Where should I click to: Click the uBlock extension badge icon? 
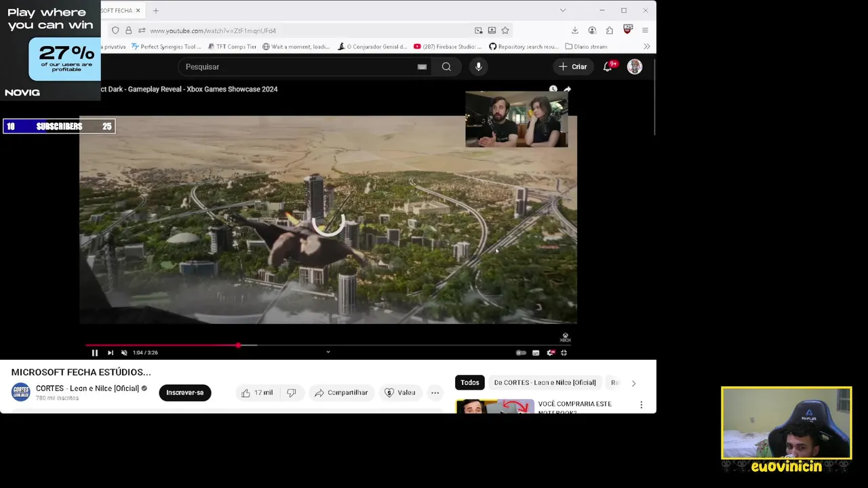[628, 30]
